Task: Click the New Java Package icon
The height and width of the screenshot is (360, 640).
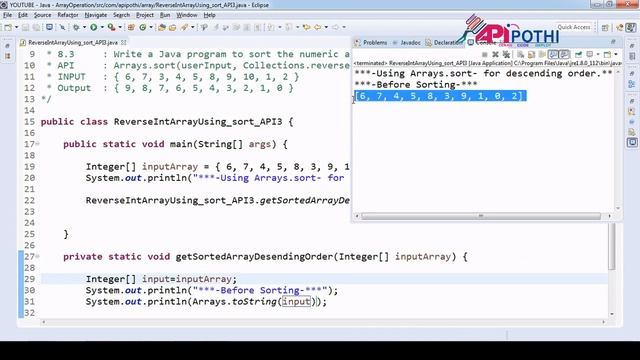Action: [x=131, y=27]
